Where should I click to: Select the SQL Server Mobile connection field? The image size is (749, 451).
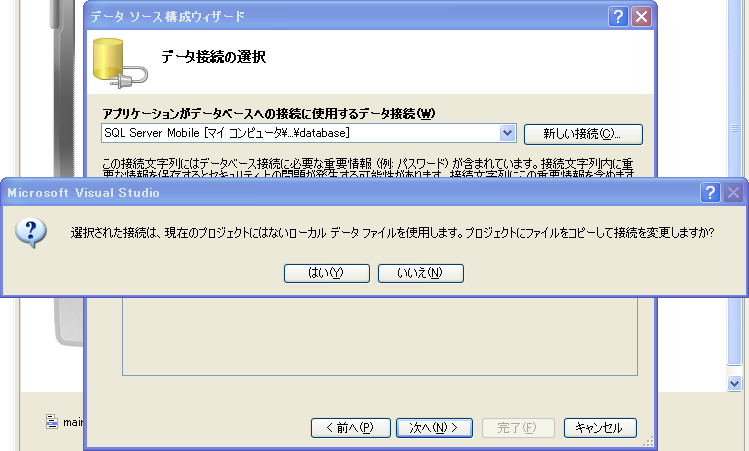coord(309,133)
